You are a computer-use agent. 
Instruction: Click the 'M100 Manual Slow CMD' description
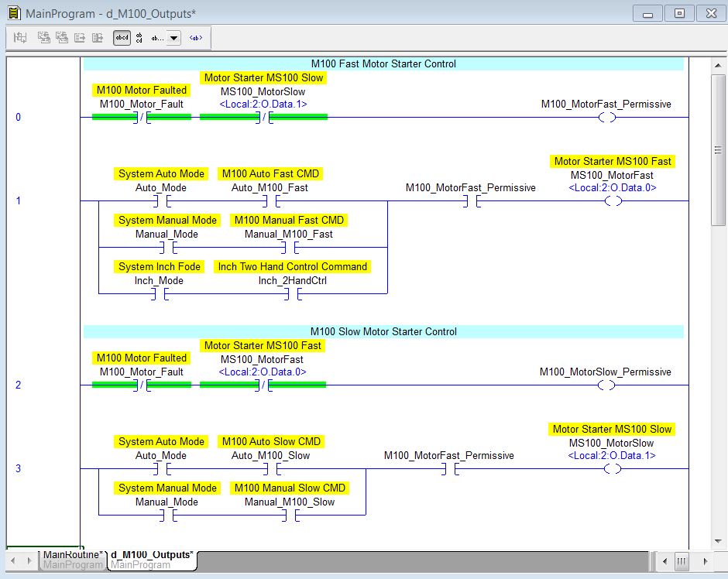[x=290, y=488]
